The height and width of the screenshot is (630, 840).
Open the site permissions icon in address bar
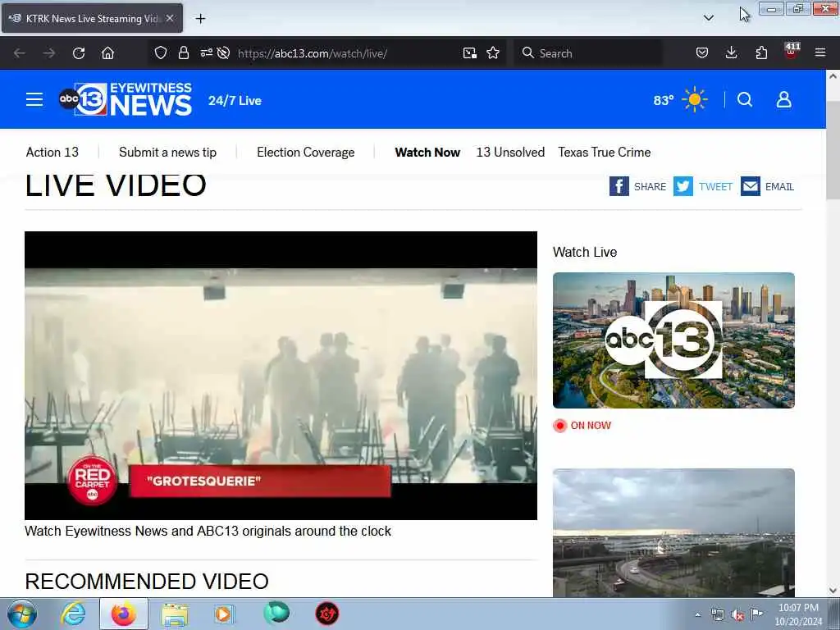pos(206,53)
